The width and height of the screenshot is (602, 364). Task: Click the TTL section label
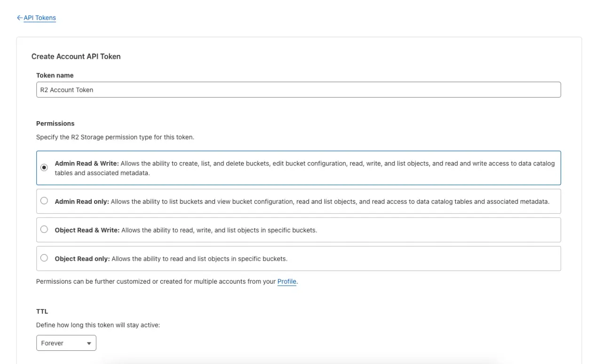(42, 311)
